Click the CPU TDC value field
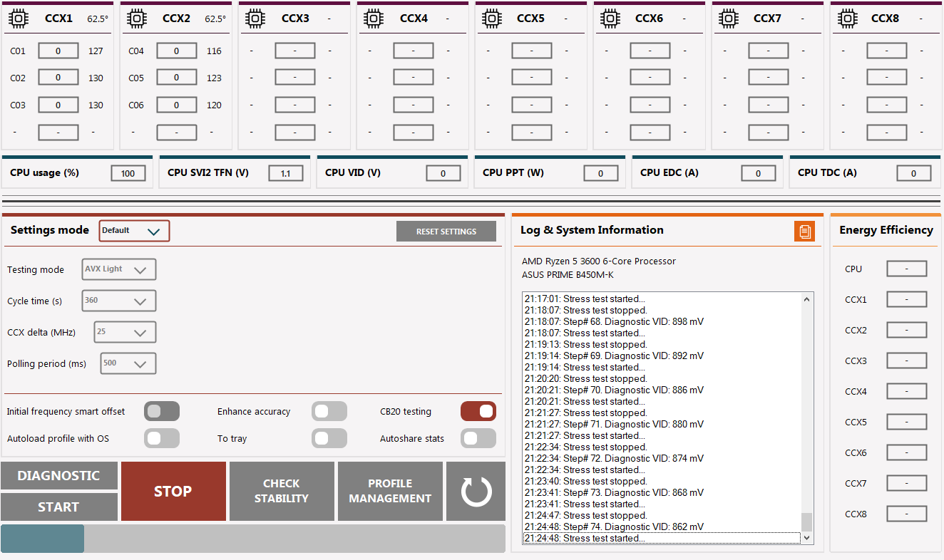 tap(914, 173)
